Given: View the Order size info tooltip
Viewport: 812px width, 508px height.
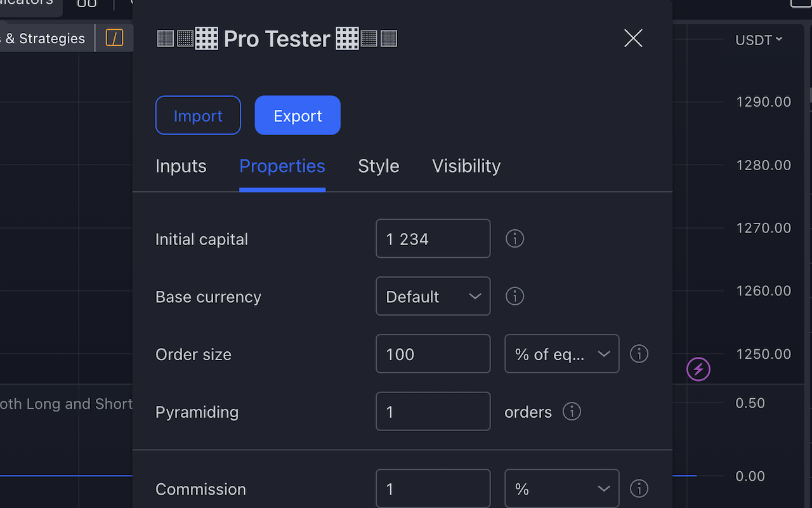Looking at the screenshot, I should (x=639, y=354).
